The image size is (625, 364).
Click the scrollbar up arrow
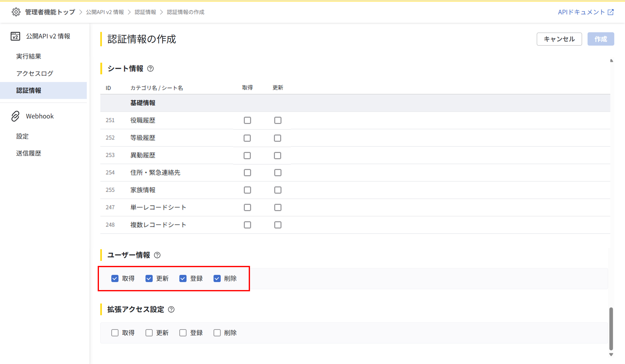612,61
